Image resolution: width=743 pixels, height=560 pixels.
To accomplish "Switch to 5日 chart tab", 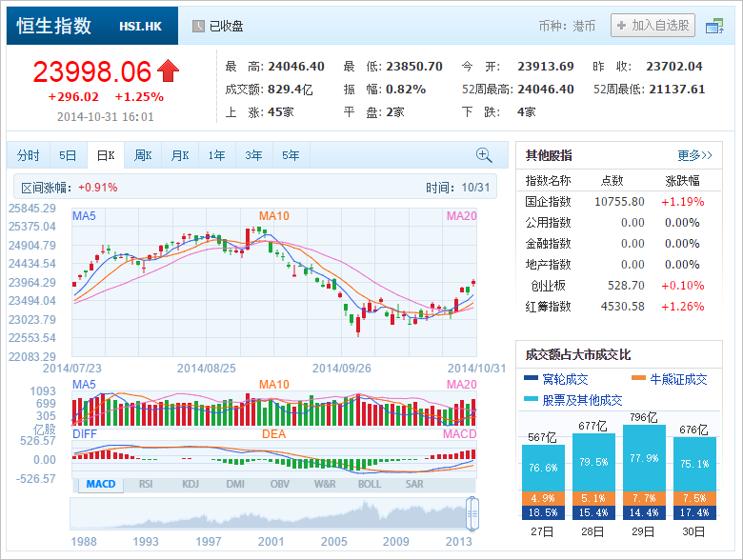I will [x=68, y=155].
